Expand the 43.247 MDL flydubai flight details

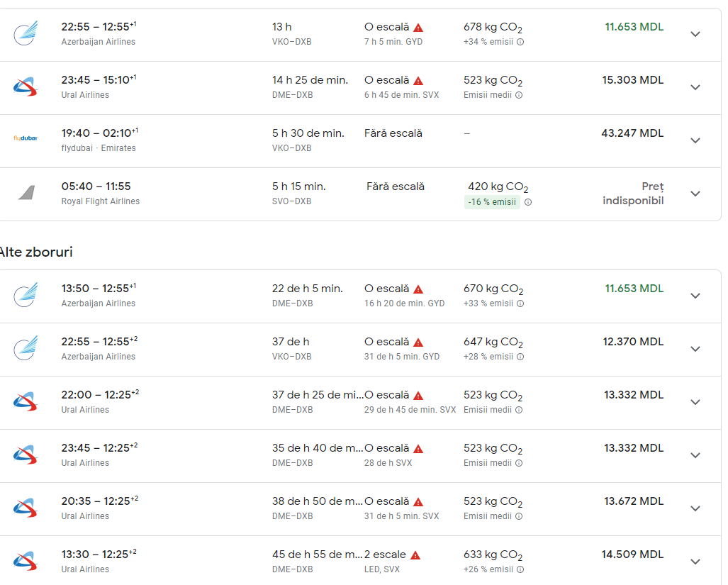tap(695, 140)
